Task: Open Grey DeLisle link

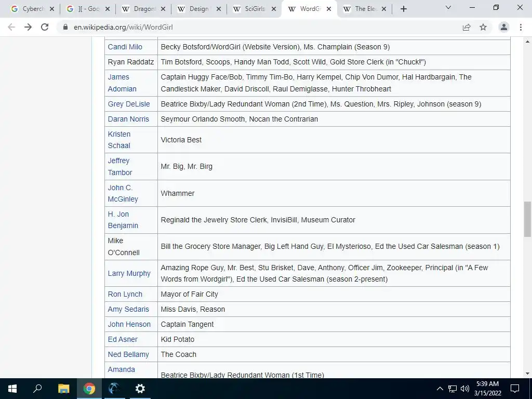Action: pyautogui.click(x=129, y=104)
